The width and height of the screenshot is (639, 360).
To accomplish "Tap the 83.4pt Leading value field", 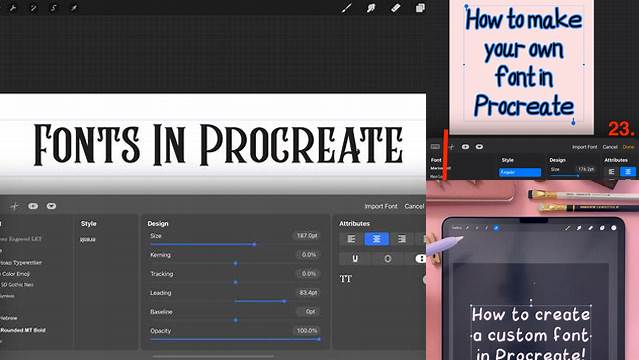I will coord(308,293).
